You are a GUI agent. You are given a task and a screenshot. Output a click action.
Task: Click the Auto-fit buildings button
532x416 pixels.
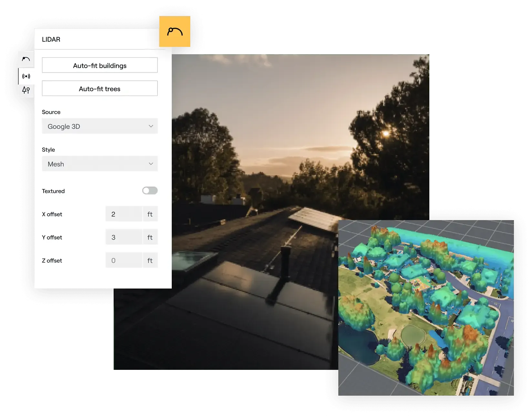click(x=100, y=66)
